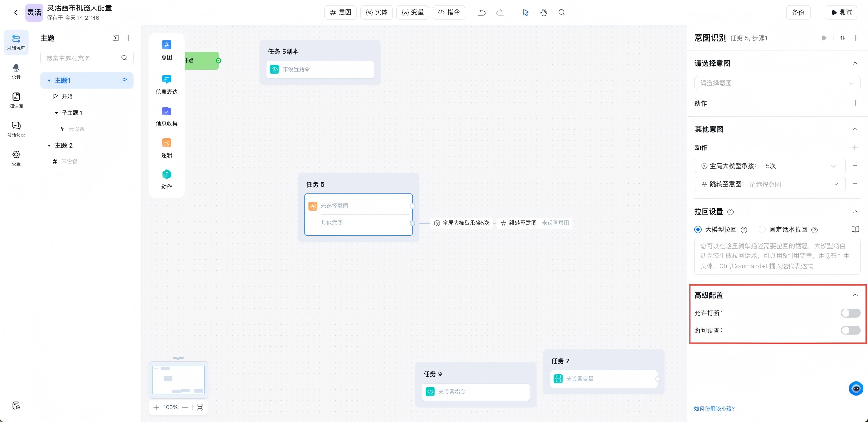Enable the 允许打断 switch

850,313
